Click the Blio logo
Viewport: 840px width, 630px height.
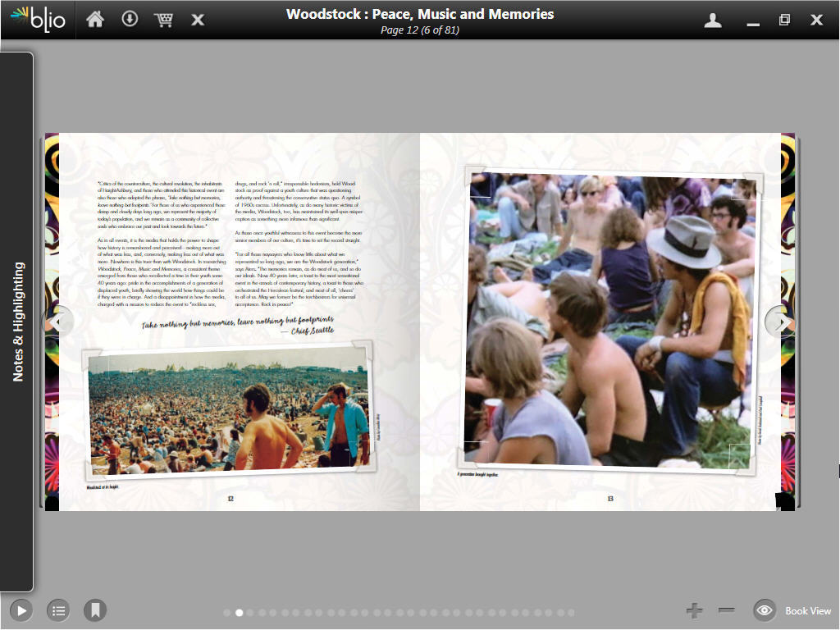tap(38, 20)
